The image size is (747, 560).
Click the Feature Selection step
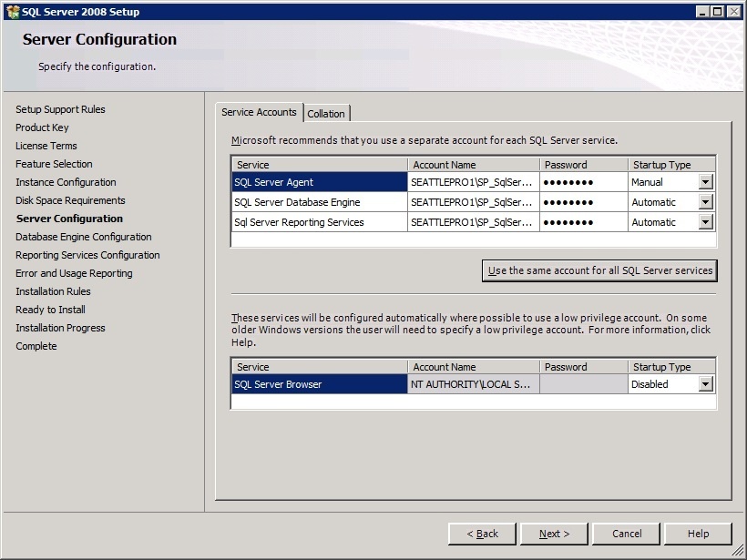[54, 164]
